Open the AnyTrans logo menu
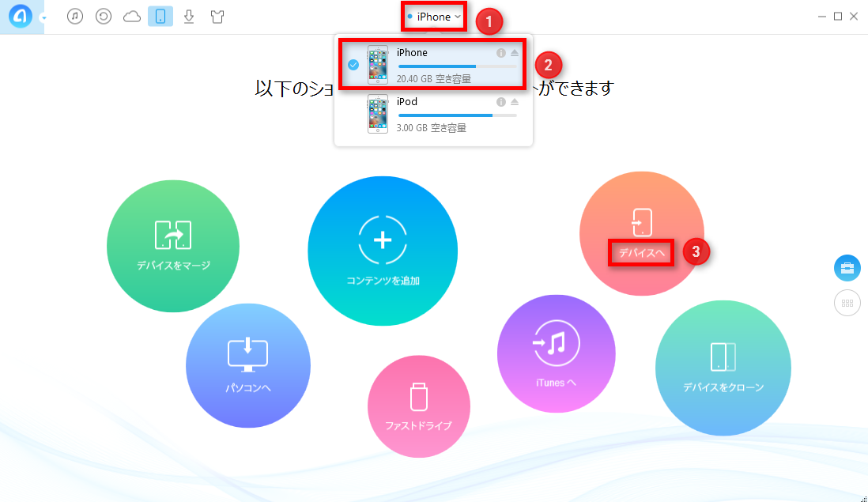The width and height of the screenshot is (868, 502). tap(20, 17)
